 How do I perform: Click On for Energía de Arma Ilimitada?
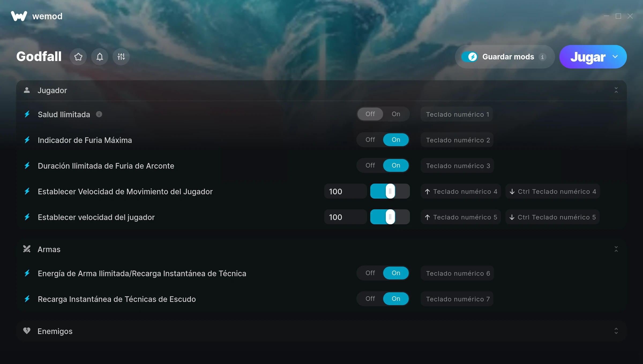coord(396,273)
